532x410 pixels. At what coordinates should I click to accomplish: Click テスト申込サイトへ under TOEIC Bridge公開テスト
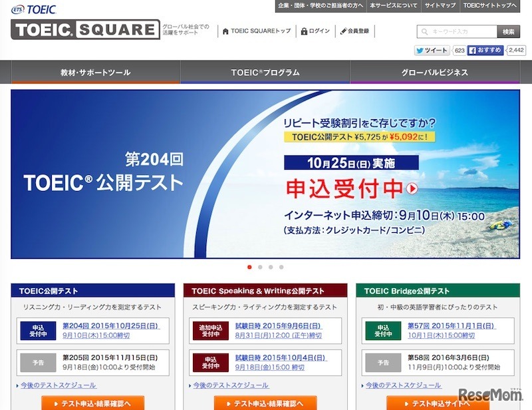(439, 402)
